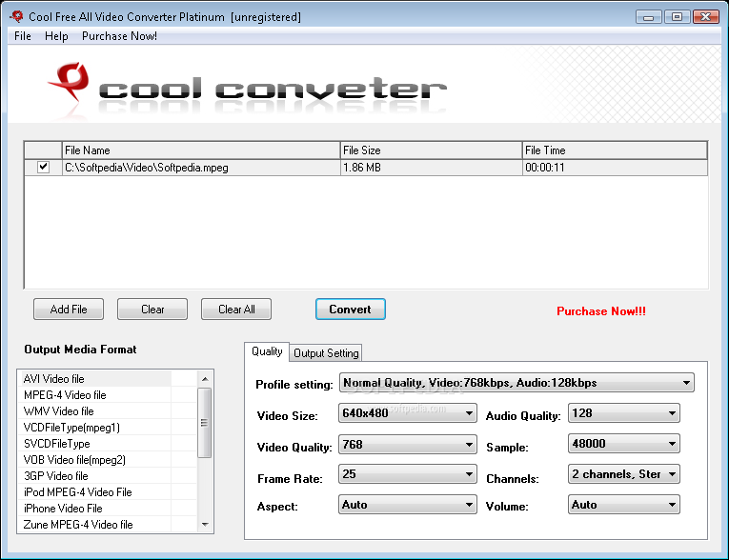This screenshot has width=729, height=560.
Task: Select SVCDFileType format
Action: (108, 444)
